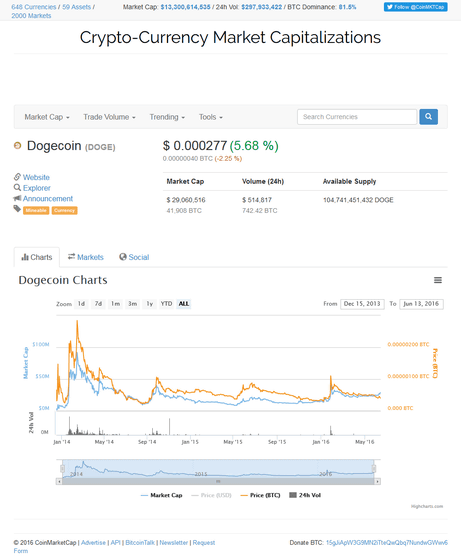
Task: Select the ALL zoom range
Action: pyautogui.click(x=184, y=304)
